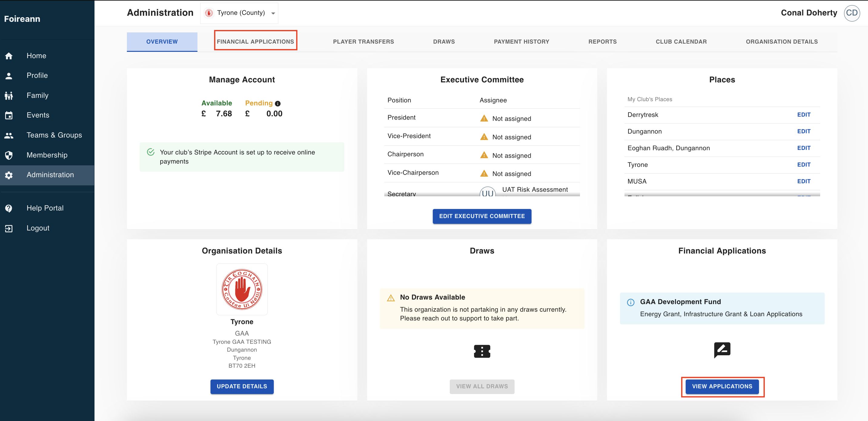Select the President warning triangle icon

tap(484, 118)
